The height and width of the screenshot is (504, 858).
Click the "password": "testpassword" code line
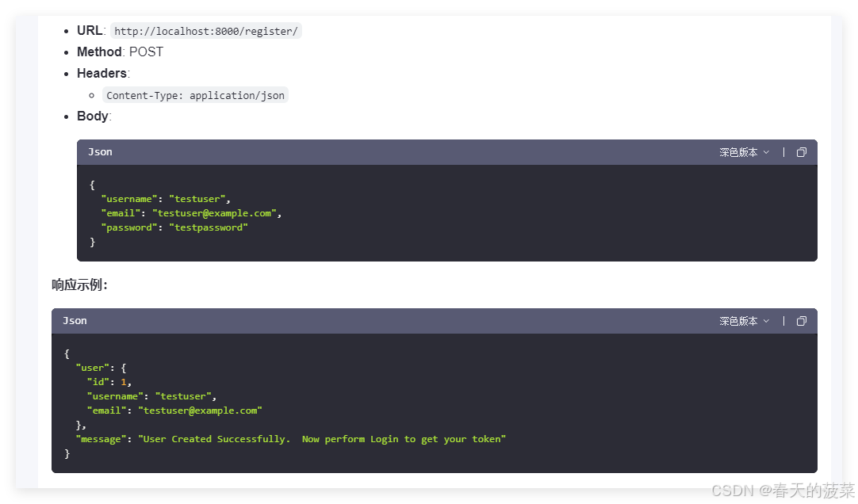[x=174, y=227]
